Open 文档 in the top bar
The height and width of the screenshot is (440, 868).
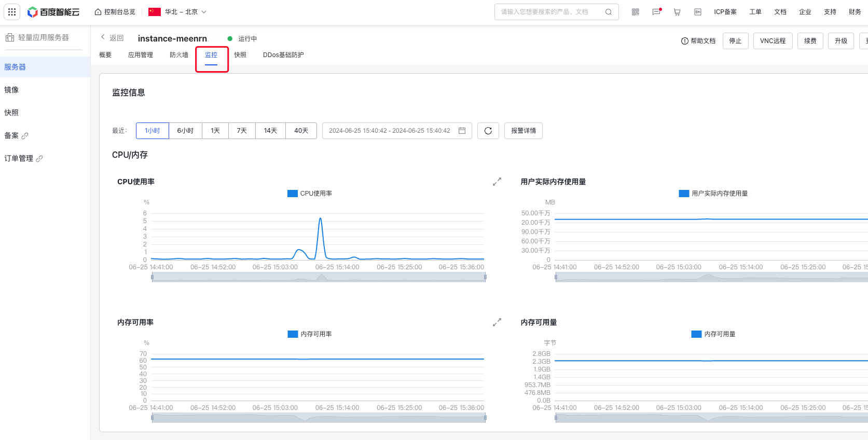(780, 12)
